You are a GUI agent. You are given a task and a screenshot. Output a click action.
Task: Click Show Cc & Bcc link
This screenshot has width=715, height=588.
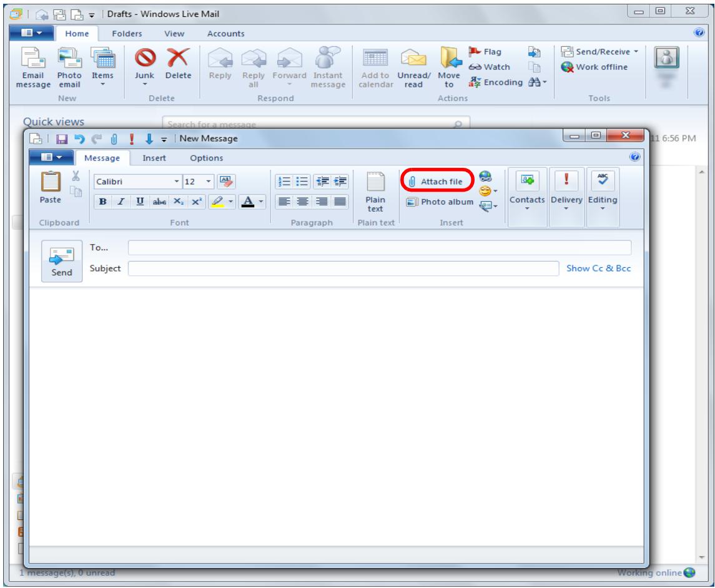tap(598, 268)
